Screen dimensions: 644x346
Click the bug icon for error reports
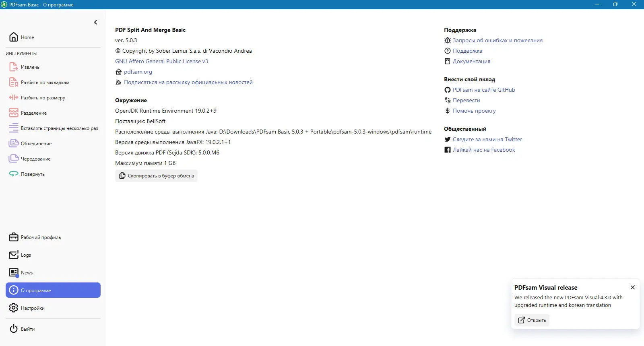tap(447, 40)
